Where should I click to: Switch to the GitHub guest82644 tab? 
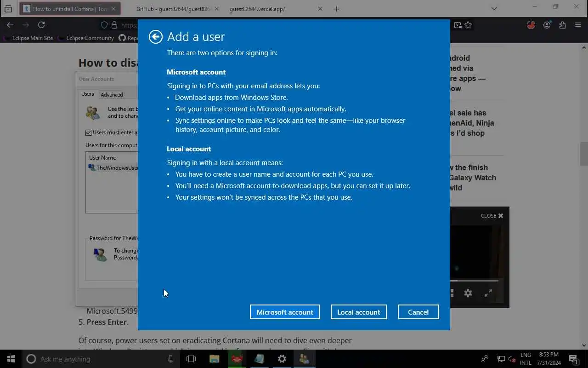(x=173, y=9)
